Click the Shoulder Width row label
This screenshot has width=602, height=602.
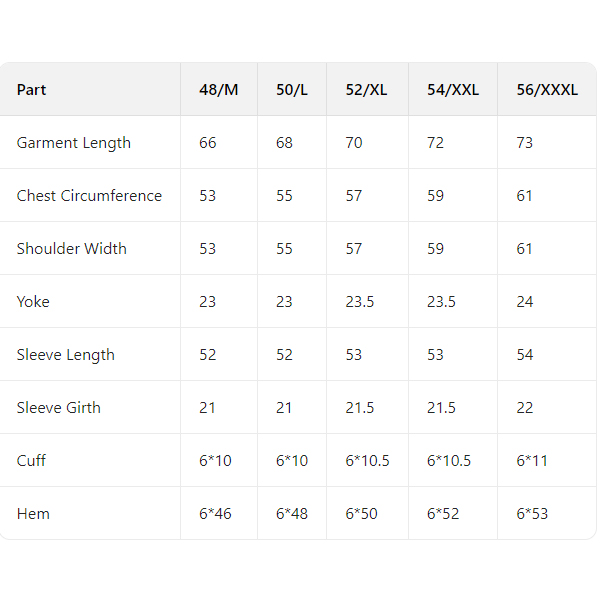(x=72, y=249)
